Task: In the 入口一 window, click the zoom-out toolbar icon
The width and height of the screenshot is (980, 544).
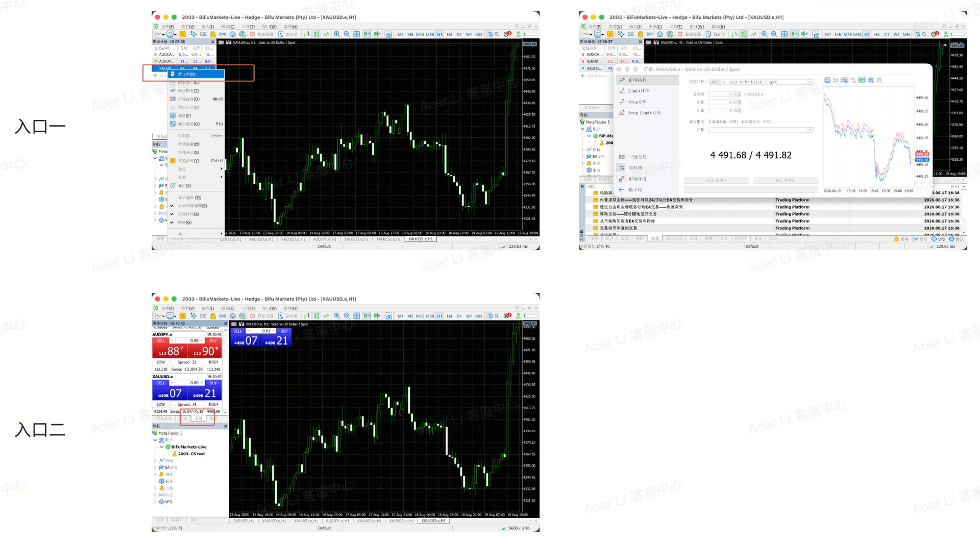Action: (347, 34)
